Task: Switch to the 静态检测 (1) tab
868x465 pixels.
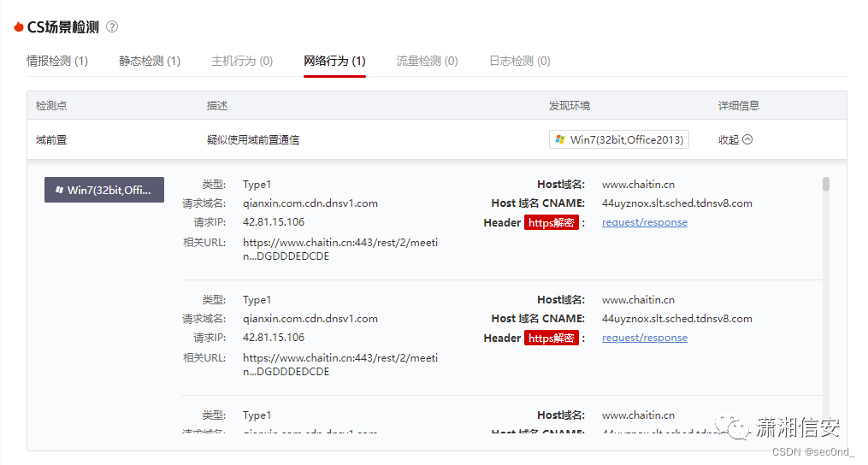Action: [150, 61]
